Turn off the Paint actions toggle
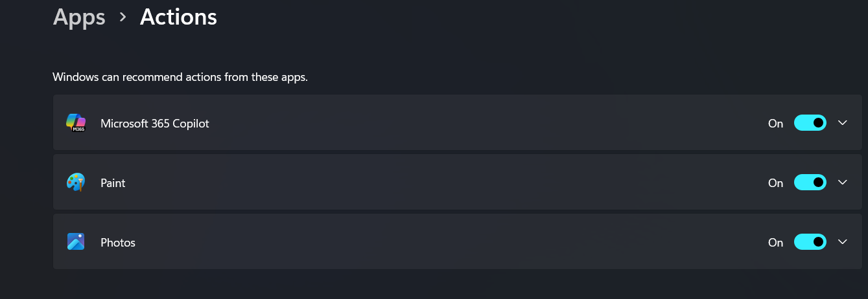The width and height of the screenshot is (868, 299). pos(810,183)
